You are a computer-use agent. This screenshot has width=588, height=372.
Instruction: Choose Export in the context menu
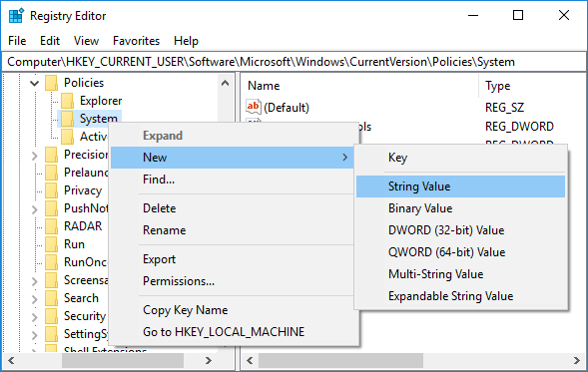pyautogui.click(x=233, y=259)
